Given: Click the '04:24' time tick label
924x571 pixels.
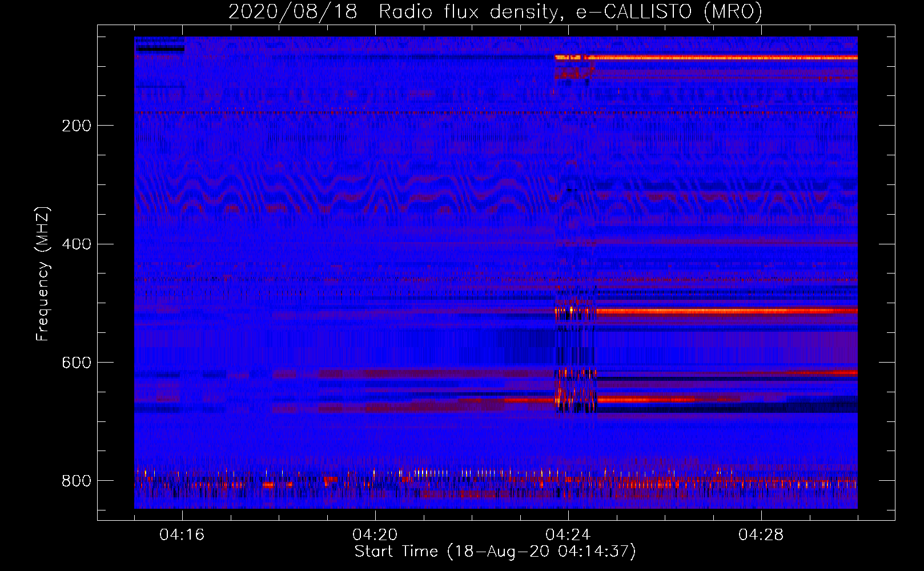Looking at the screenshot, I should click(x=568, y=534).
